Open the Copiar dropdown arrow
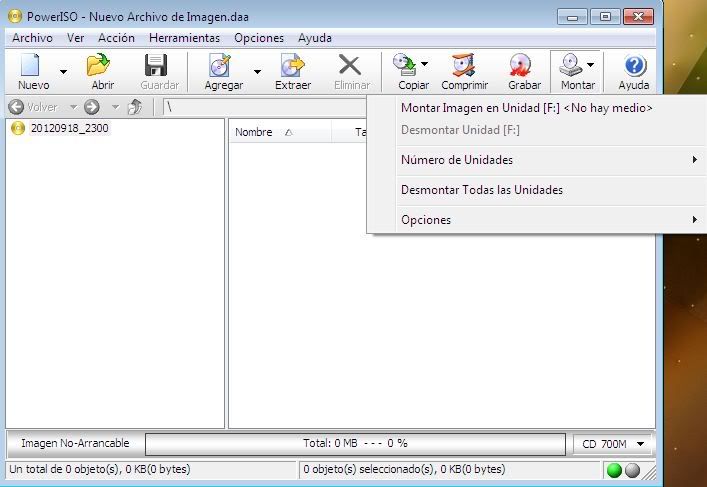The image size is (707, 487). pyautogui.click(x=424, y=64)
